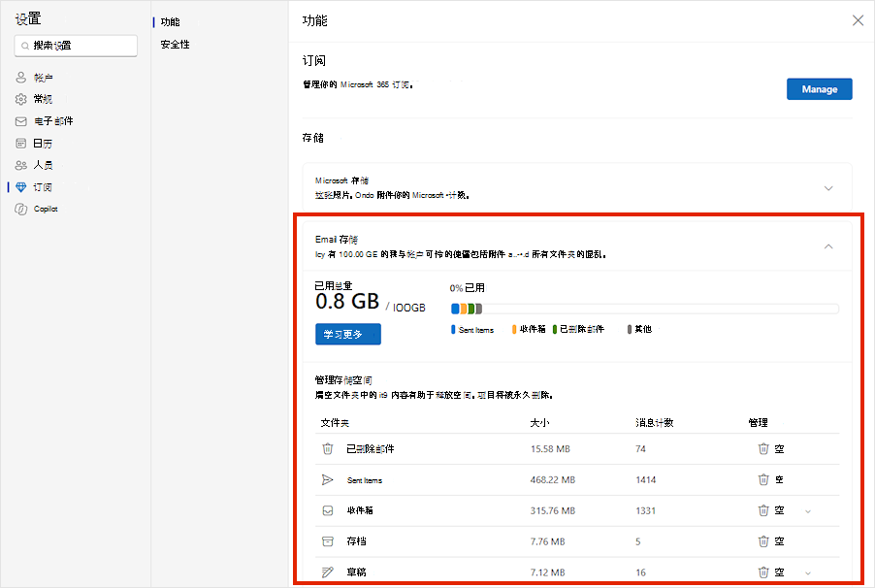Click the gray 其他 legend swatch
875x588 pixels.
630,330
